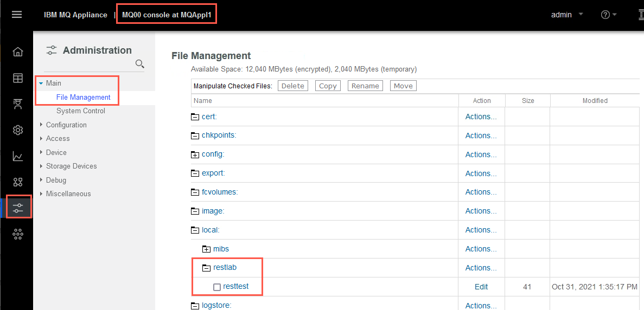Open the objects cluster icon in sidebar
Screen dimensions: 644x310
pyautogui.click(x=18, y=182)
